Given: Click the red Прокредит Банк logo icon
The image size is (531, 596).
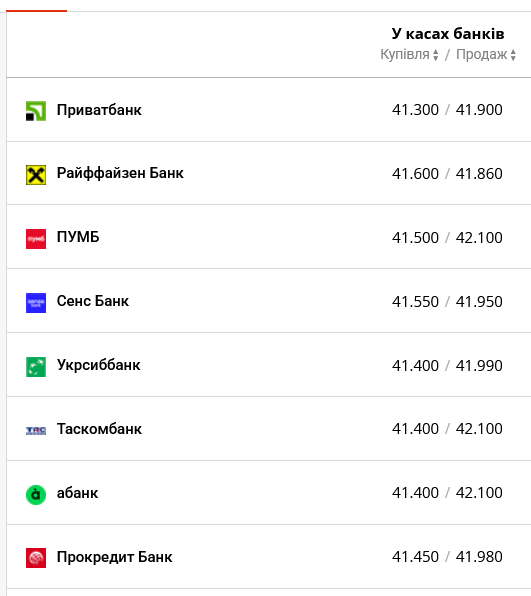Looking at the screenshot, I should [36, 558].
